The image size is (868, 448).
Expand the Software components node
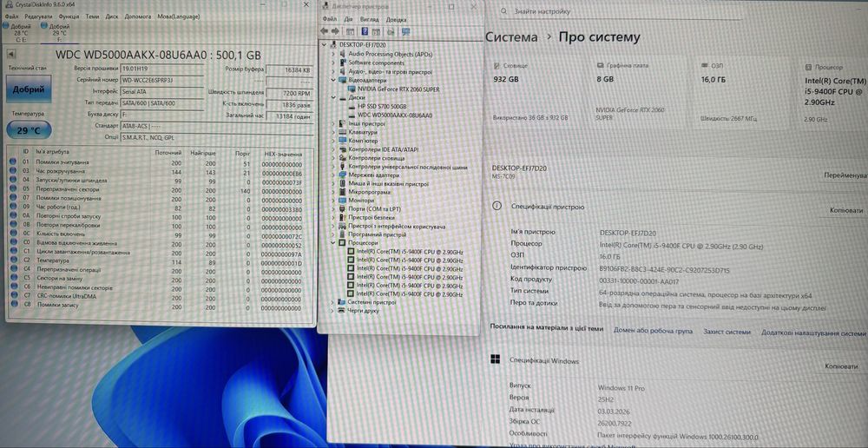click(332, 63)
